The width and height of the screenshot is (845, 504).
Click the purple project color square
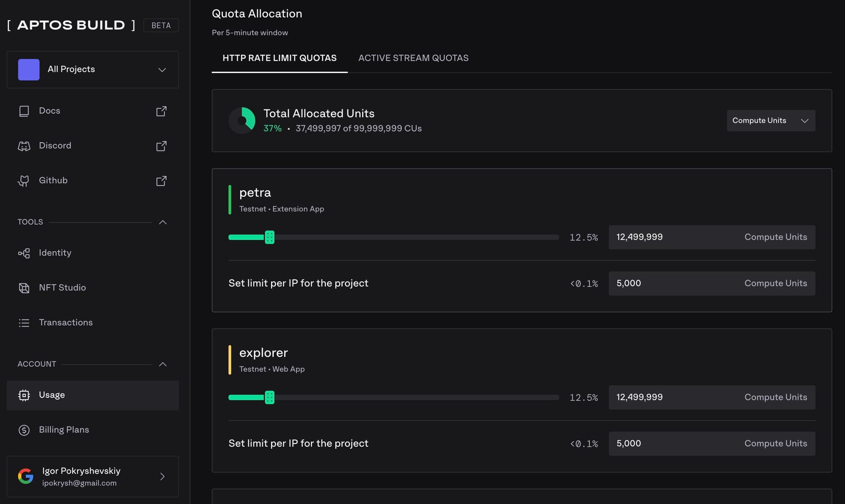29,70
